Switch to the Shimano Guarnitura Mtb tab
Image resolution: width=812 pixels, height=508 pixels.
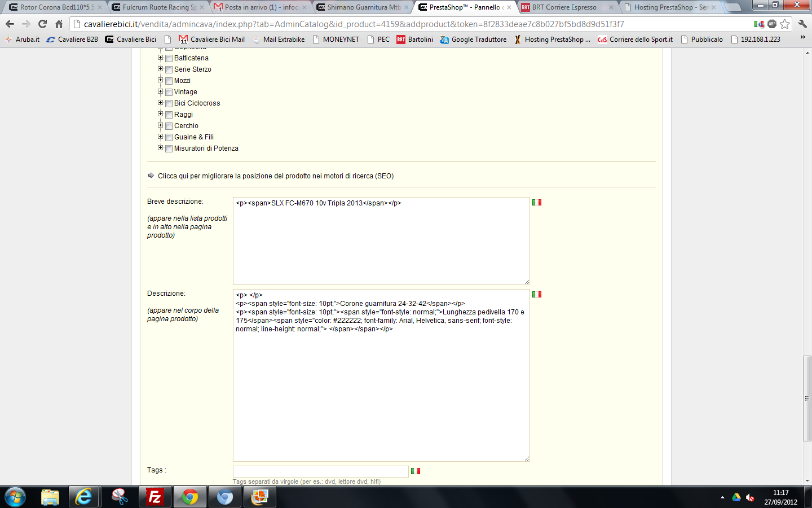[x=363, y=7]
